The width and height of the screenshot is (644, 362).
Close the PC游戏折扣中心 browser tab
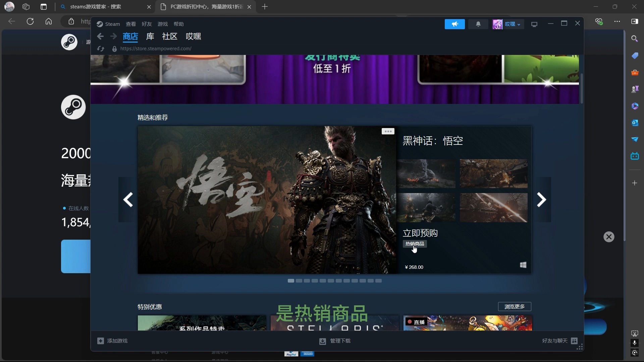point(249,7)
